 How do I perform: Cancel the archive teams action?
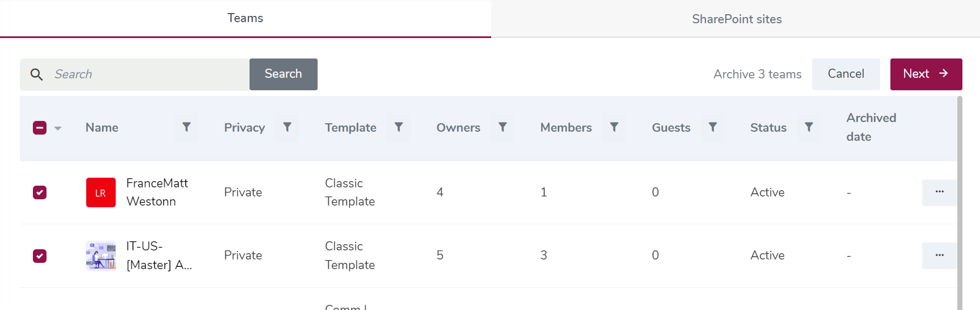click(x=846, y=74)
